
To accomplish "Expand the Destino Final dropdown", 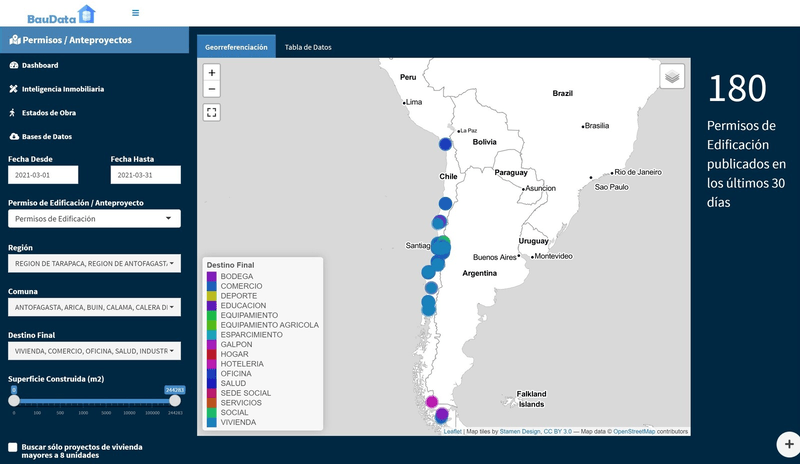I will (94, 351).
